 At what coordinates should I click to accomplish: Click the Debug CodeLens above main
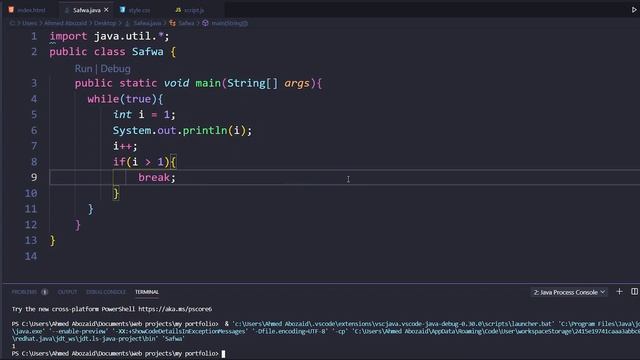pos(116,69)
